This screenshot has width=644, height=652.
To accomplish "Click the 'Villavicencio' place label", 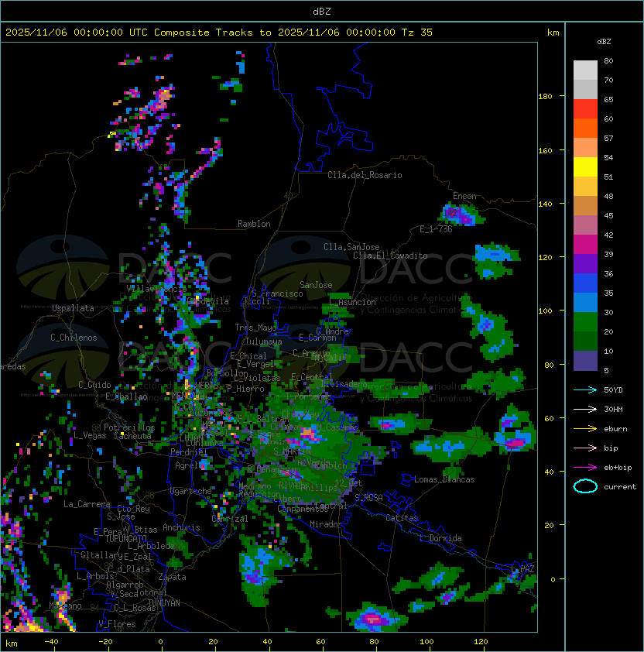I will (x=156, y=288).
